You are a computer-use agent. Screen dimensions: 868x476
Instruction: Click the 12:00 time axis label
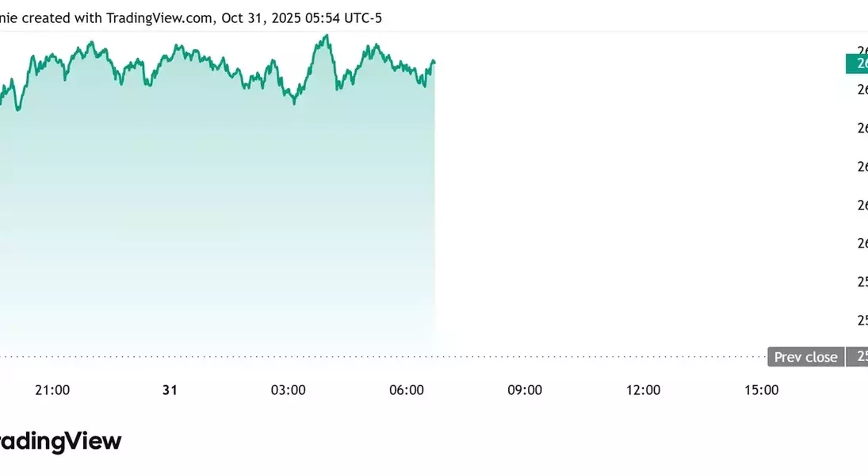643,390
